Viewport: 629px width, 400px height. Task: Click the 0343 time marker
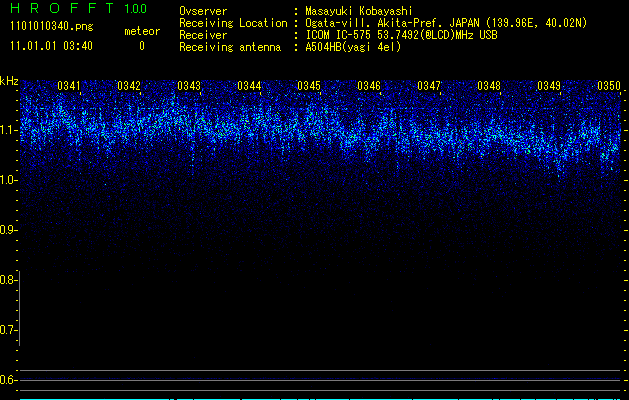click(x=189, y=86)
